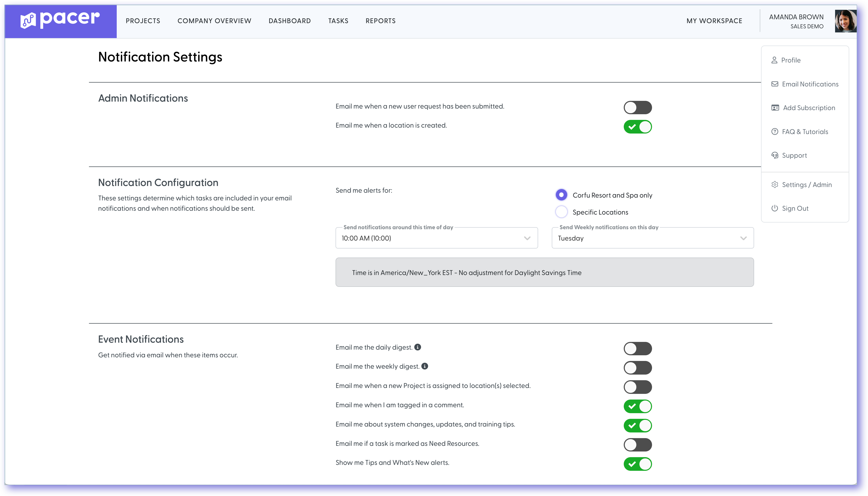Switch to the Dashboard page
868x496 pixels.
[x=289, y=21]
